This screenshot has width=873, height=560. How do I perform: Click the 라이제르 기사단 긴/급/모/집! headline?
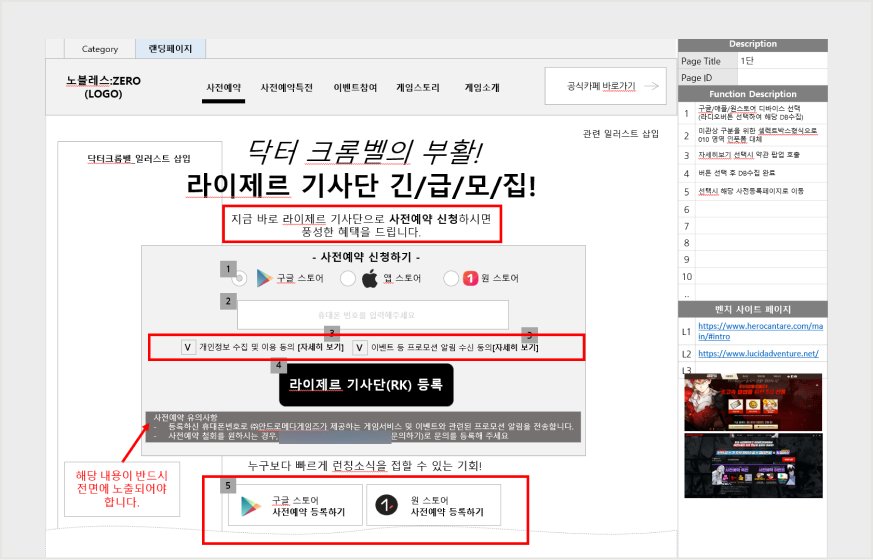361,185
